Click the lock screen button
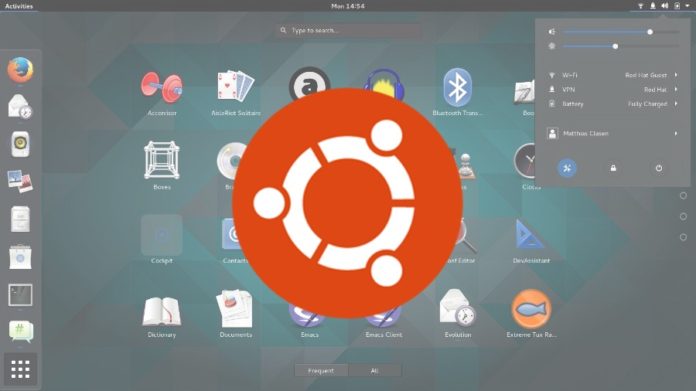Image resolution: width=696 pixels, height=391 pixels. 613,168
